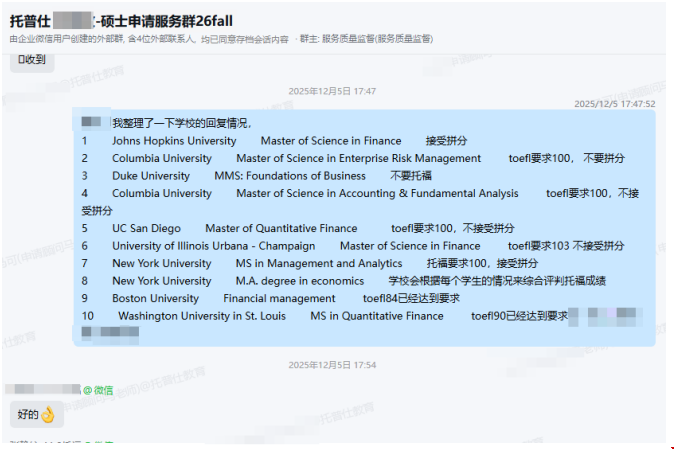Click Columbia University in row 4
Image resolution: width=674 pixels, height=449 pixels.
coord(162,194)
